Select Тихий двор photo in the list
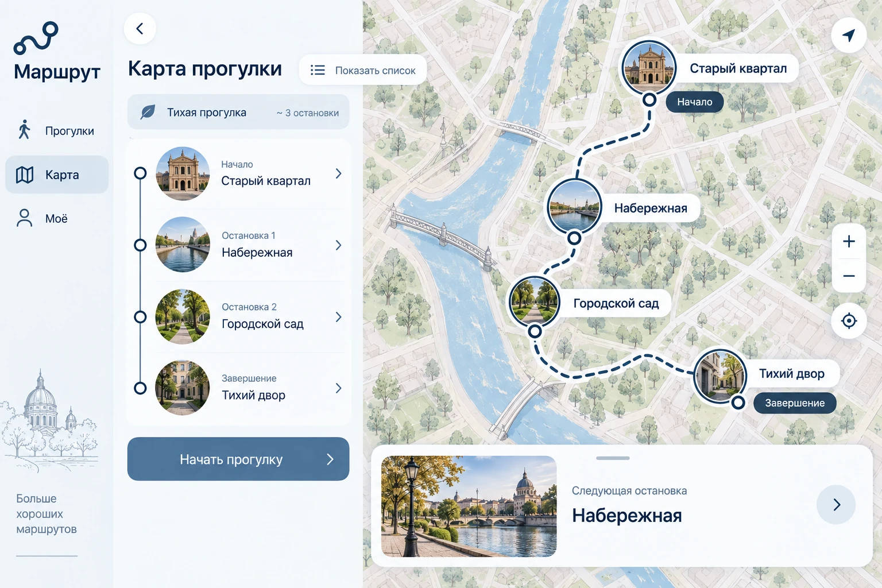Screen dimensions: 882x588 [x=183, y=388]
